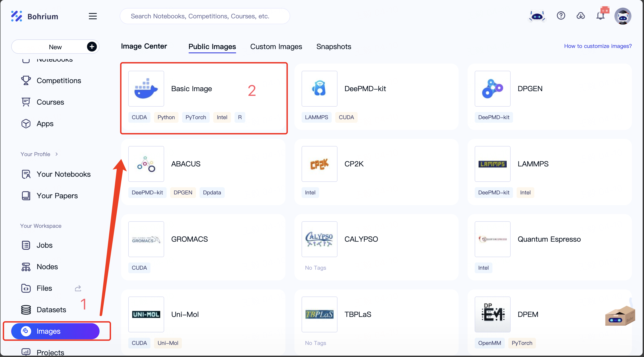Open the DeePMD-kit logo thumbnail

(x=319, y=89)
